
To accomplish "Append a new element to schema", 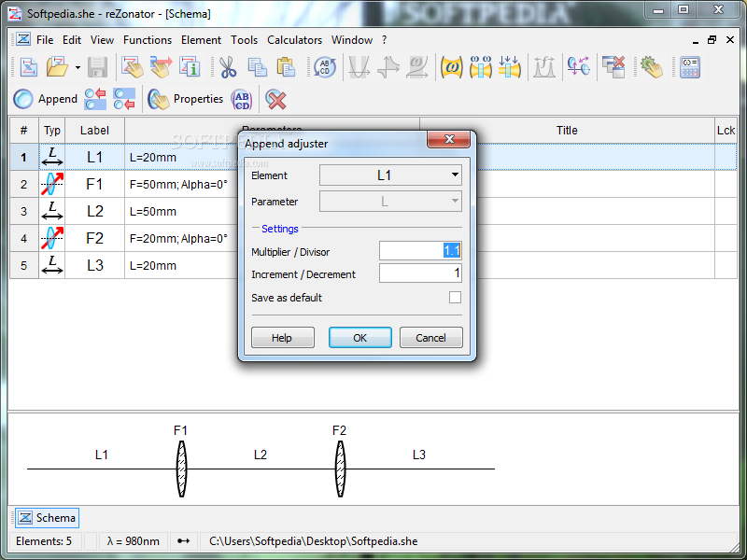I will pyautogui.click(x=45, y=99).
